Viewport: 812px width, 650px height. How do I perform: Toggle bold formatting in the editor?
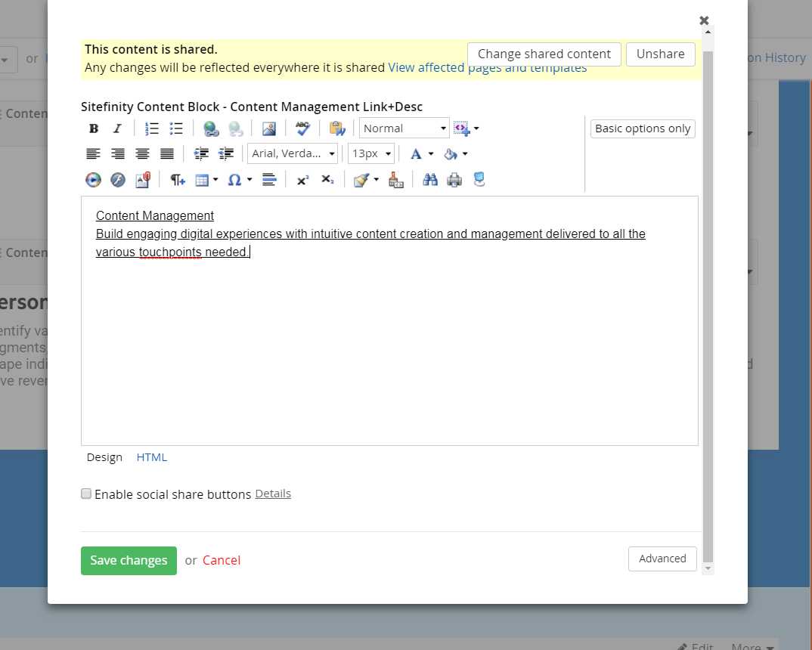(x=94, y=128)
